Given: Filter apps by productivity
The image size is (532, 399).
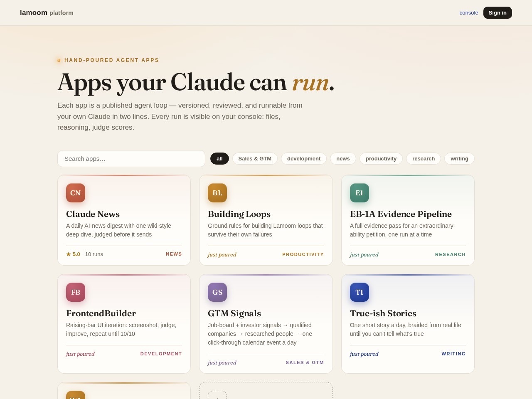Looking at the screenshot, I should 381,158.
